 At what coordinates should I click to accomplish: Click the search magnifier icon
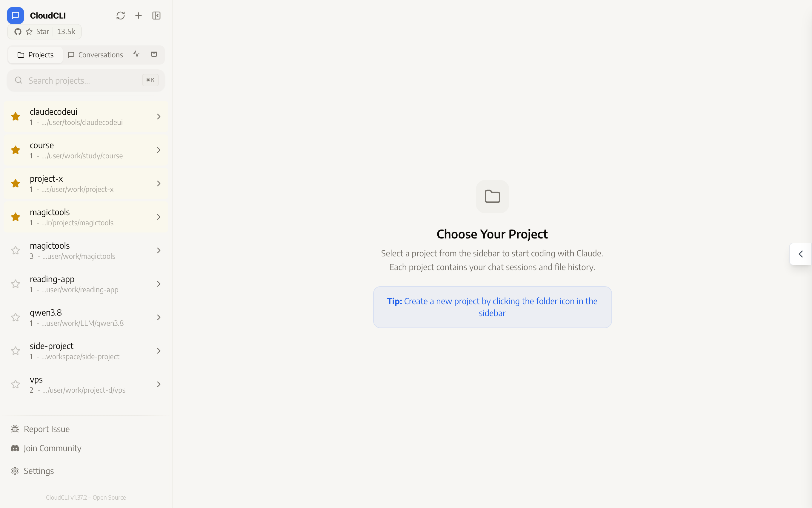[x=19, y=80]
